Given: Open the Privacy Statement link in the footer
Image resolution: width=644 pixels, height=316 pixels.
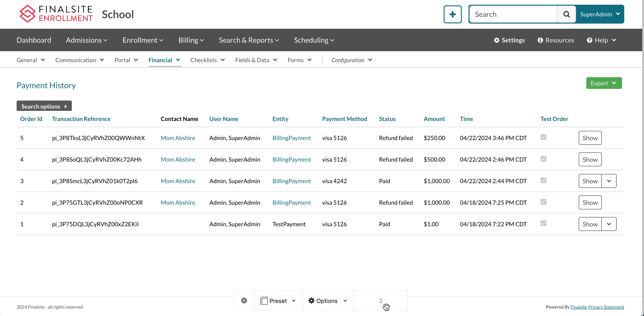Looking at the screenshot, I should (606, 307).
